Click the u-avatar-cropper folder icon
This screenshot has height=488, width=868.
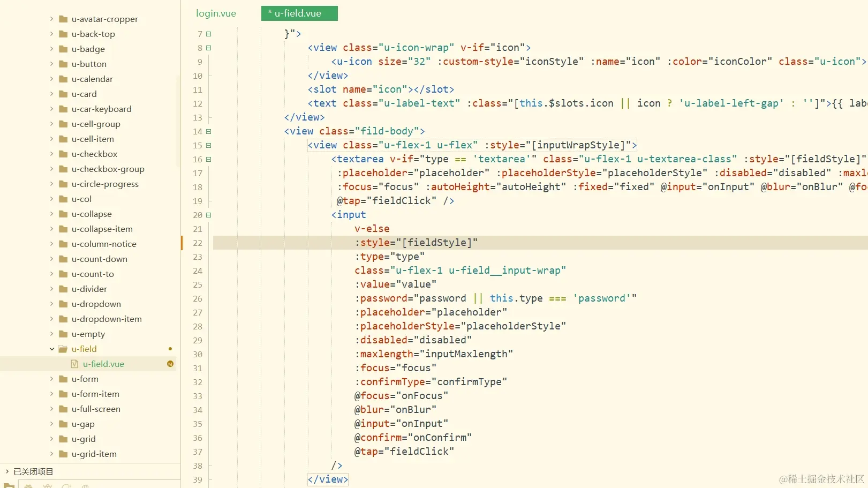coord(63,19)
